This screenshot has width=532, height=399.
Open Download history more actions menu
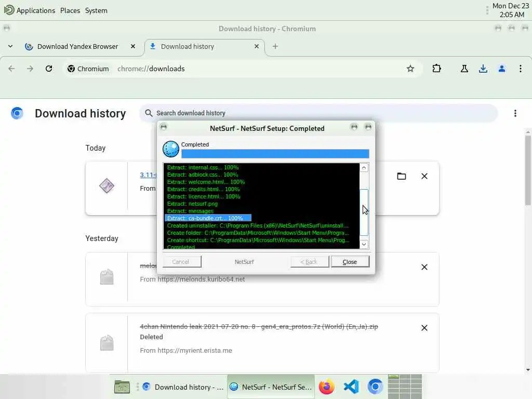[x=515, y=113]
